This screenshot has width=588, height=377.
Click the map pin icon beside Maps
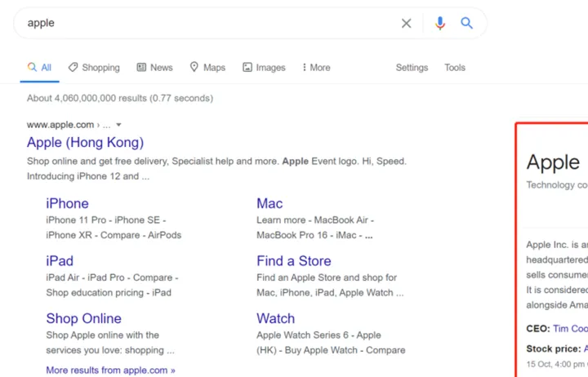click(x=194, y=67)
